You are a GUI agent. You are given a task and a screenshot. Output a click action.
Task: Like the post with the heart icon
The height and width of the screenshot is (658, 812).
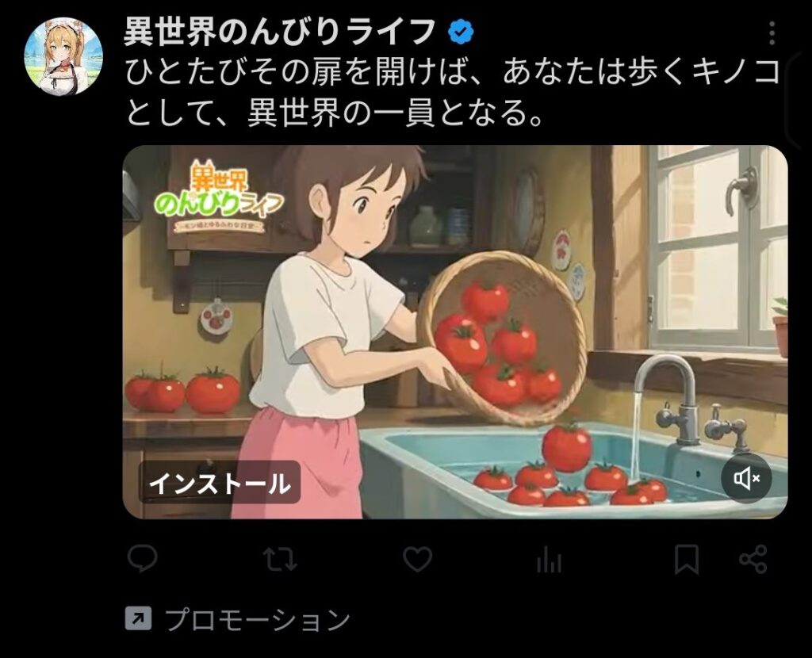coord(417,559)
